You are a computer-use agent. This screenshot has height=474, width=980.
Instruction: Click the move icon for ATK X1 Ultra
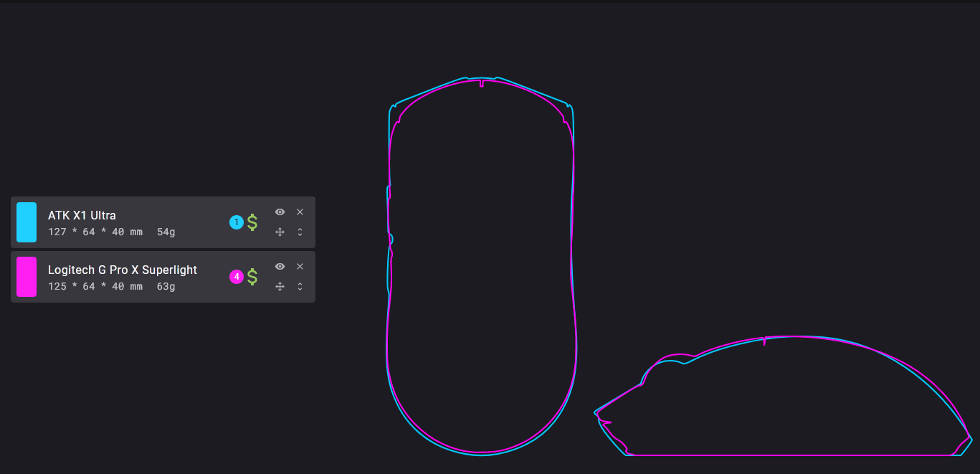point(280,232)
